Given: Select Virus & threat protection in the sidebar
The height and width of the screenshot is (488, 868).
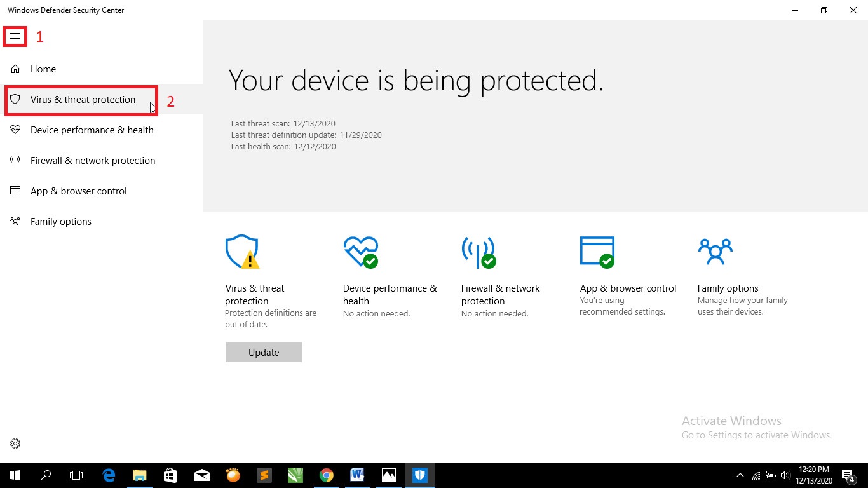Looking at the screenshot, I should tap(83, 100).
